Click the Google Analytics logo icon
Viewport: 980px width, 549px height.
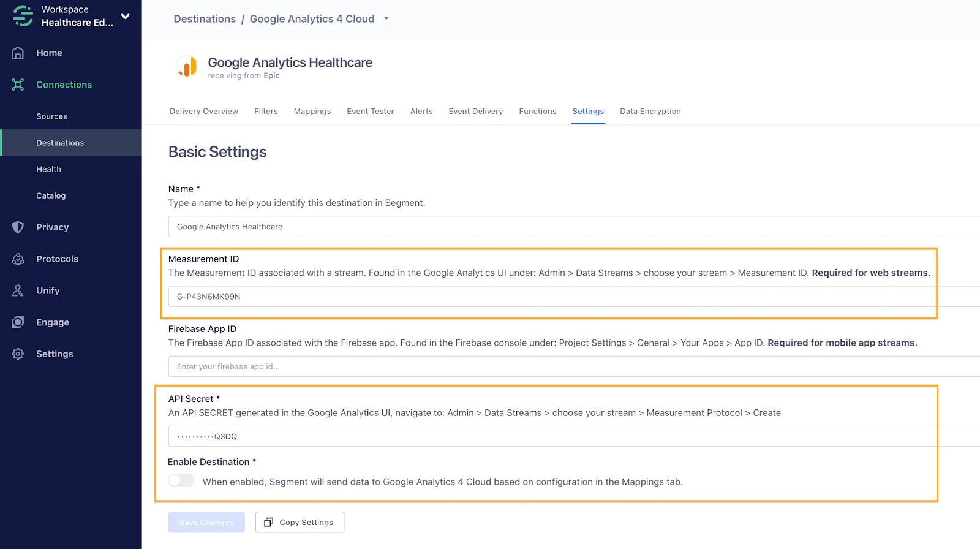point(187,66)
